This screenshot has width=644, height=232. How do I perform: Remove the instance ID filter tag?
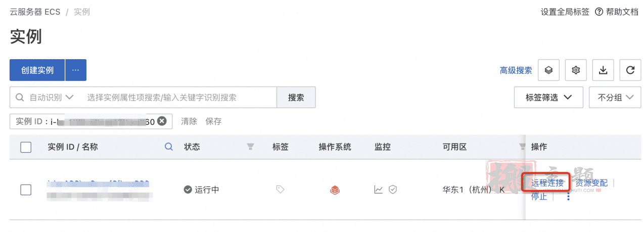162,121
